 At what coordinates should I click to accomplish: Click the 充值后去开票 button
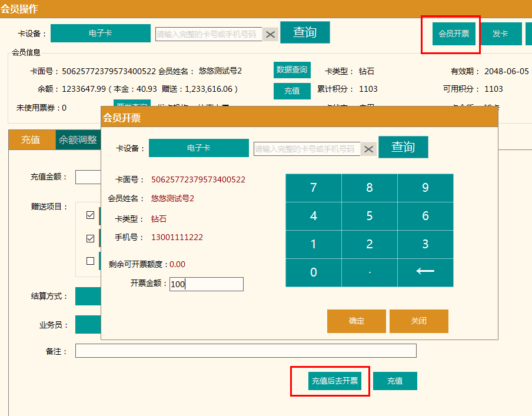tap(334, 381)
